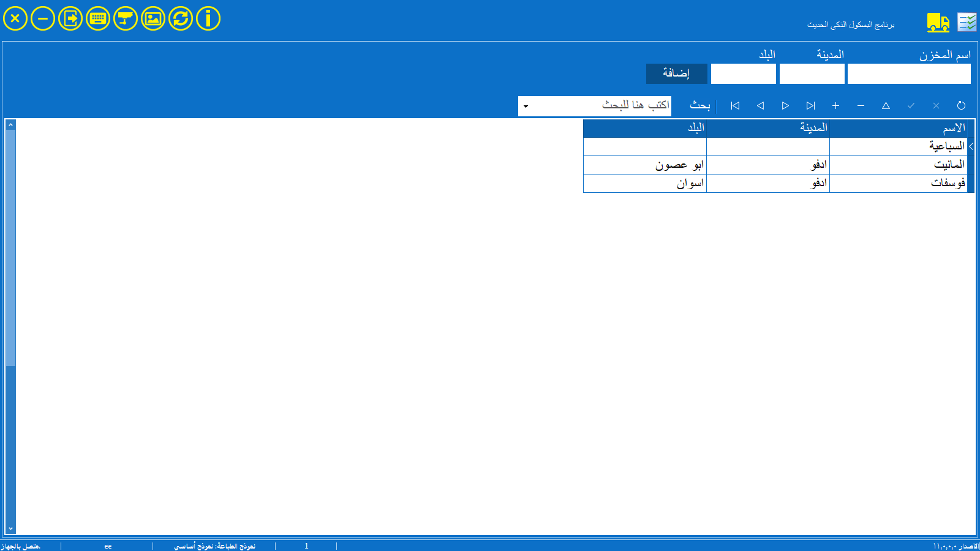Screen dimensions: 980x551
Task: Select the المانيت row in the table
Action: click(898, 165)
